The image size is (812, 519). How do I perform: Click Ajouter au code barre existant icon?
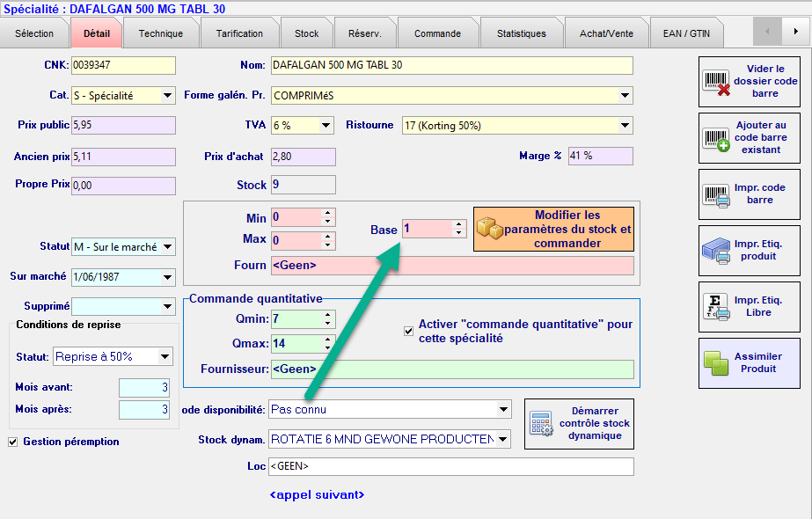point(717,138)
